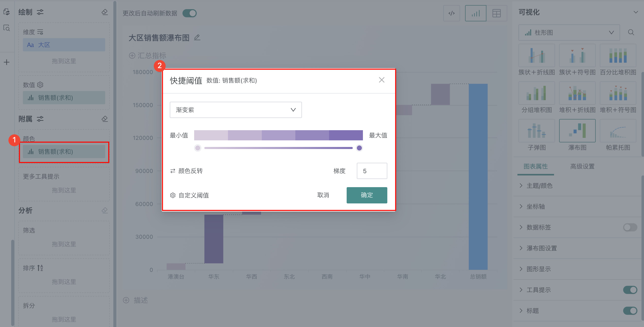Select the bullet chart thumbnail
The image size is (644, 327).
click(536, 131)
